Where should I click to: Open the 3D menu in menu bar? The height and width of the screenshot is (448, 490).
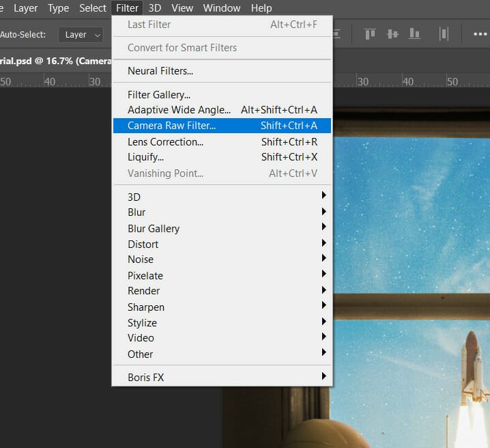155,8
